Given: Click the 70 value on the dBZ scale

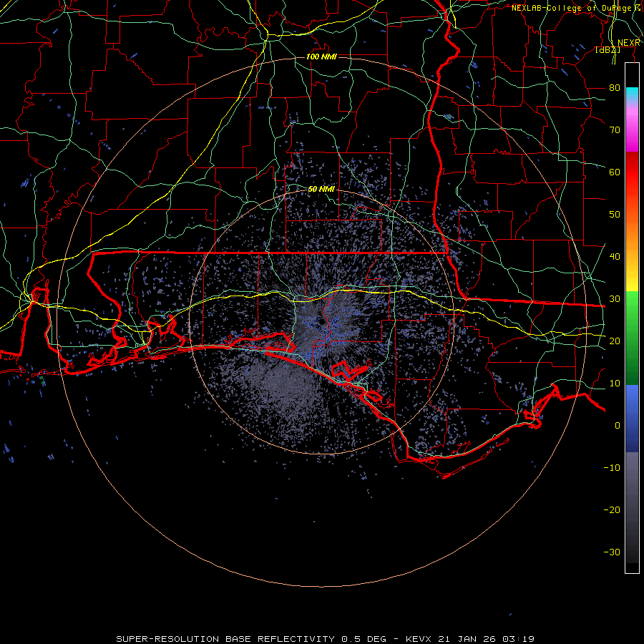Looking at the screenshot, I should click(x=615, y=130).
